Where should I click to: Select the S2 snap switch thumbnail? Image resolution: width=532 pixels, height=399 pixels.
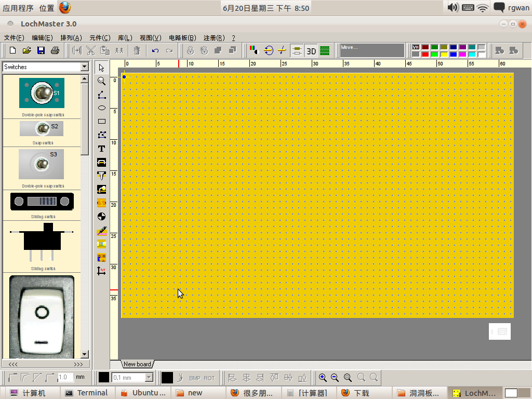pos(42,128)
